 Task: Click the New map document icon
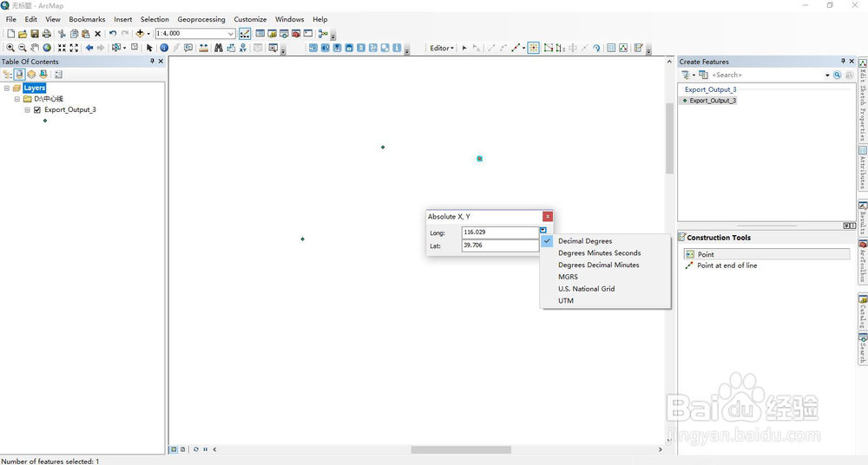coord(10,34)
